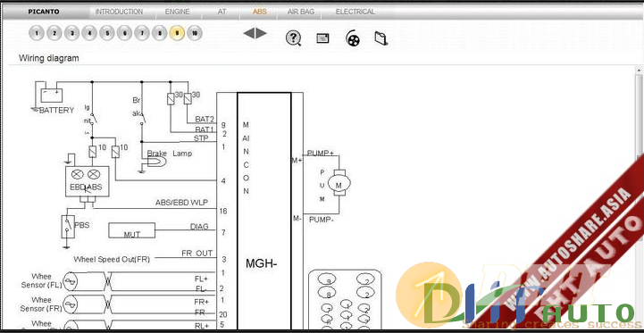644x333 pixels.
Task: Go to page 6 button
Action: tap(124, 33)
